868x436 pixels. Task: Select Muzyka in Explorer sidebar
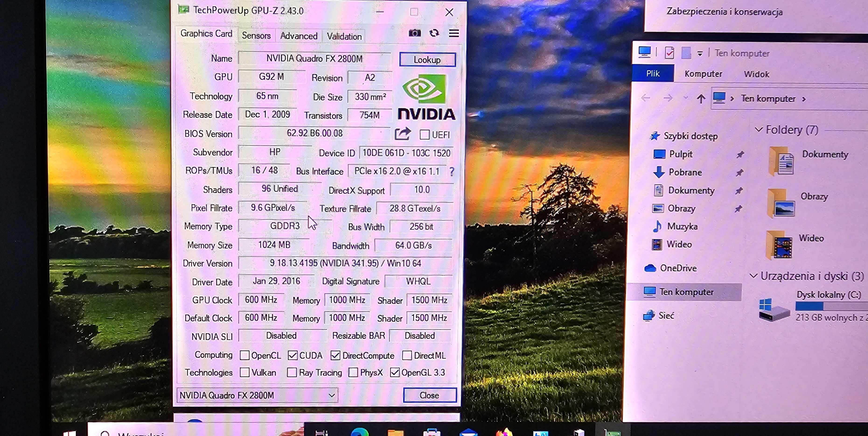click(x=682, y=226)
